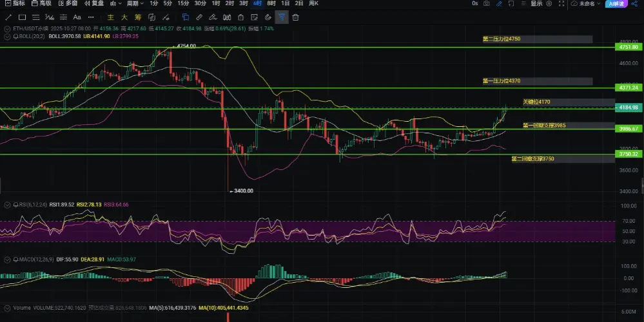Toggle the highlighted filter drawings icon
The image size is (644, 322).
pos(282,17)
